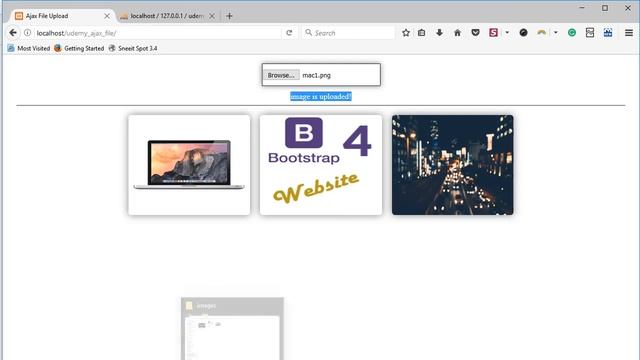This screenshot has height=360, width=640.
Task: Bookmark this page with star icon
Action: pyautogui.click(x=406, y=33)
